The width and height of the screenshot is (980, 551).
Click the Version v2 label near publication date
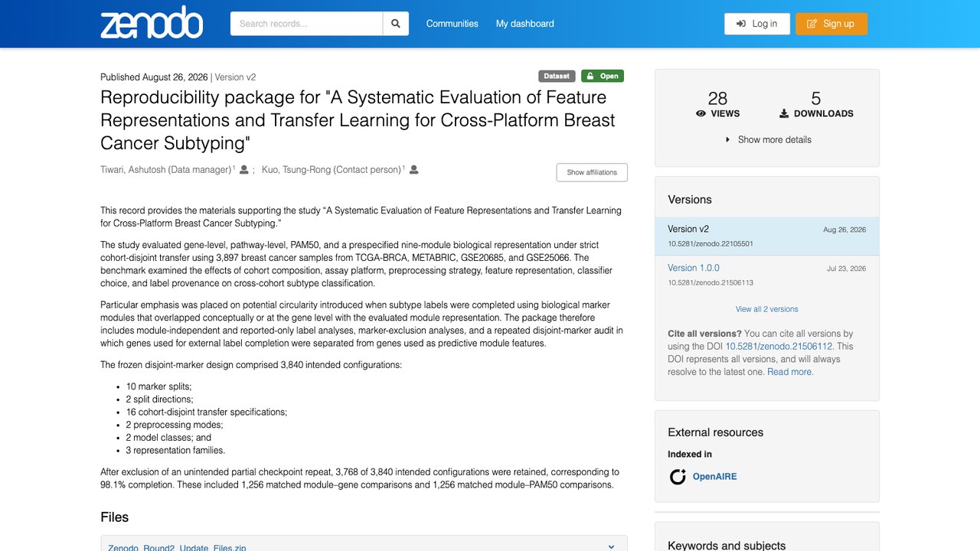tap(235, 77)
